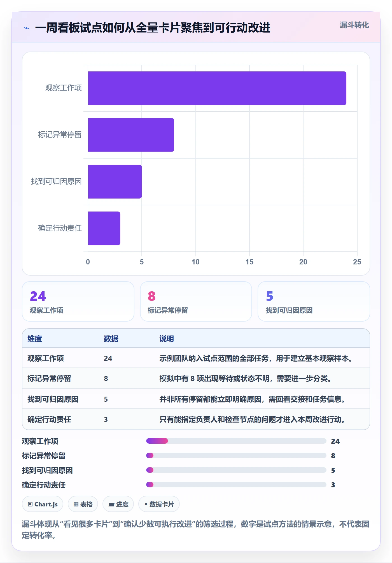The image size is (392, 563).
Task: Click the 漏斗转化 tag in the header
Action: [x=354, y=25]
